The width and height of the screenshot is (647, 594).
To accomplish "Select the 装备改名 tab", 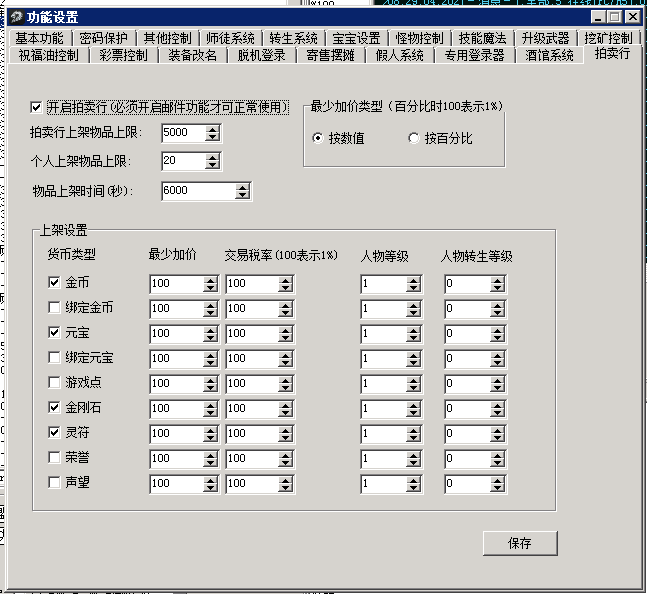I will 192,55.
